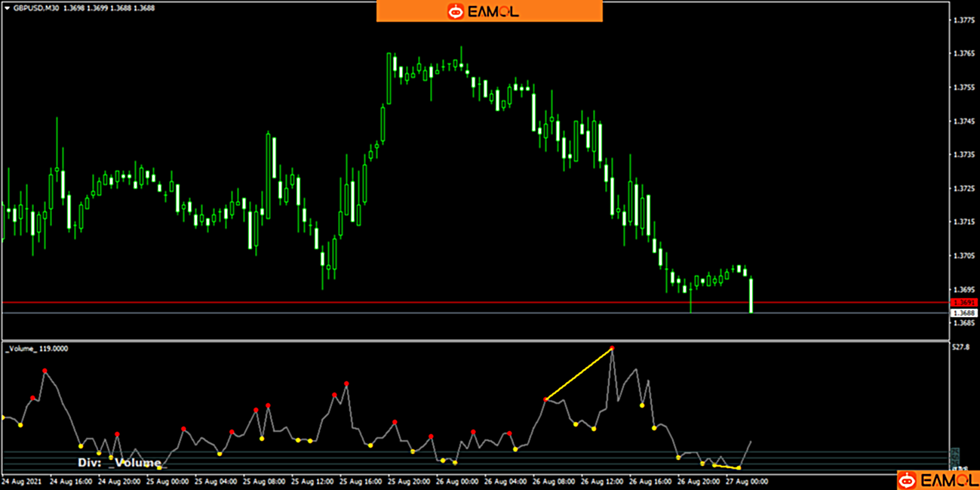Click the highest red peak dot in volume
The height and width of the screenshot is (490, 980).
coord(612,348)
